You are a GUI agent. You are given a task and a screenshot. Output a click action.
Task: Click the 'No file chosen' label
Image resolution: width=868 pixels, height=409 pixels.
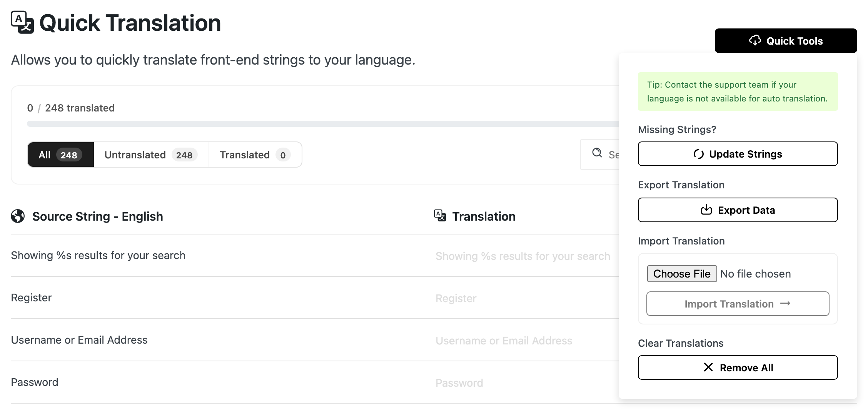756,274
